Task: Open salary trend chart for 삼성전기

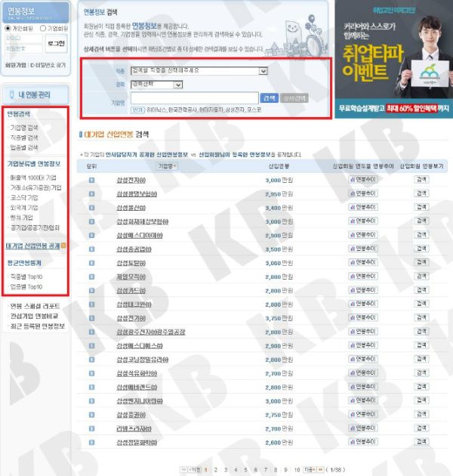Action: (363, 317)
